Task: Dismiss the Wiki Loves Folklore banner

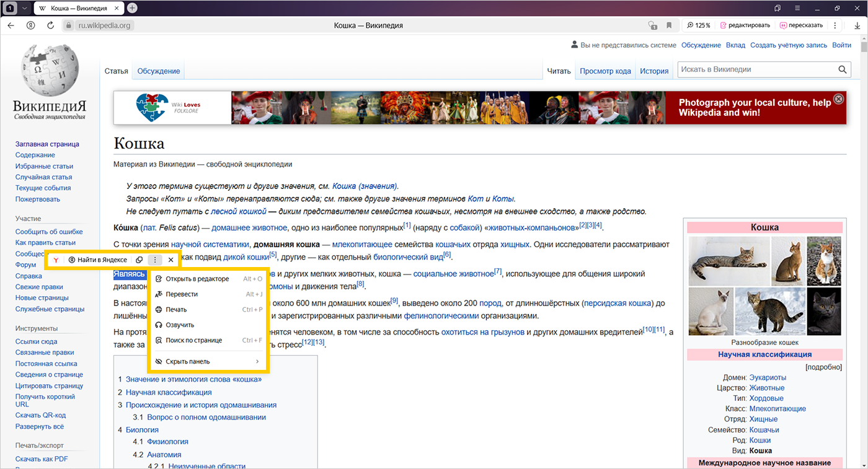Action: (838, 99)
